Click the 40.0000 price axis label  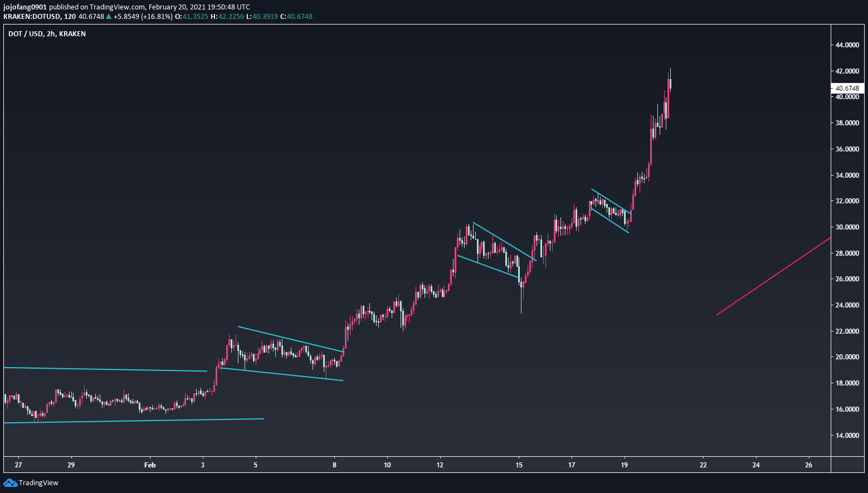click(847, 97)
